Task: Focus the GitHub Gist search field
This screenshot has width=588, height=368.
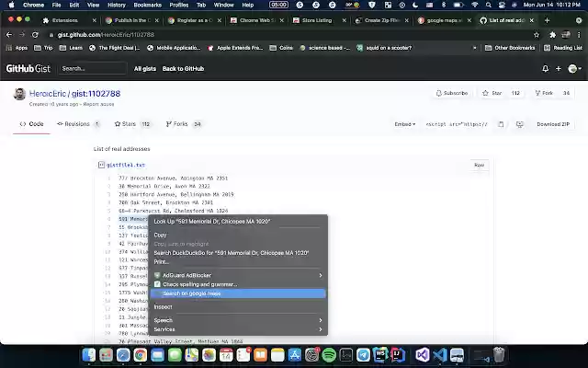Action: point(93,68)
